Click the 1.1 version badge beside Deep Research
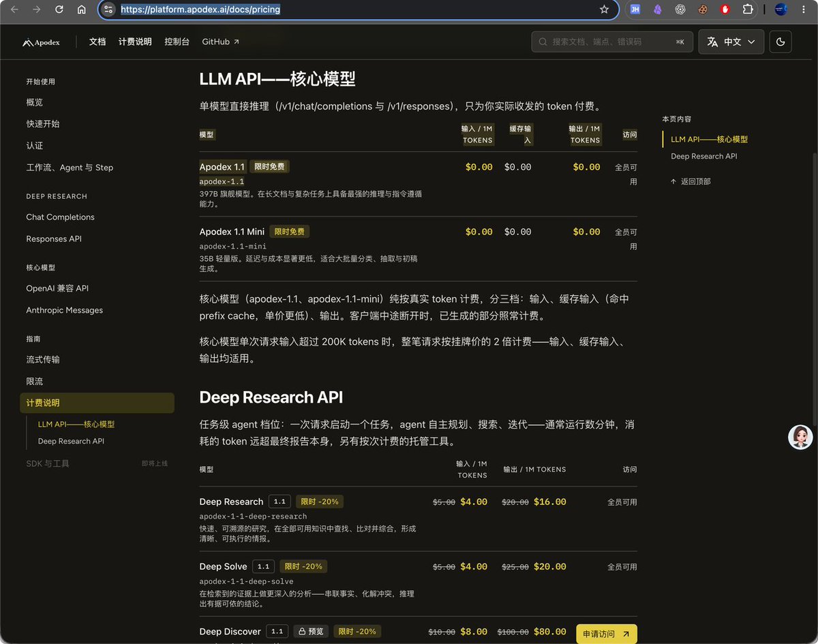Screen dimensions: 818x644 (279, 502)
